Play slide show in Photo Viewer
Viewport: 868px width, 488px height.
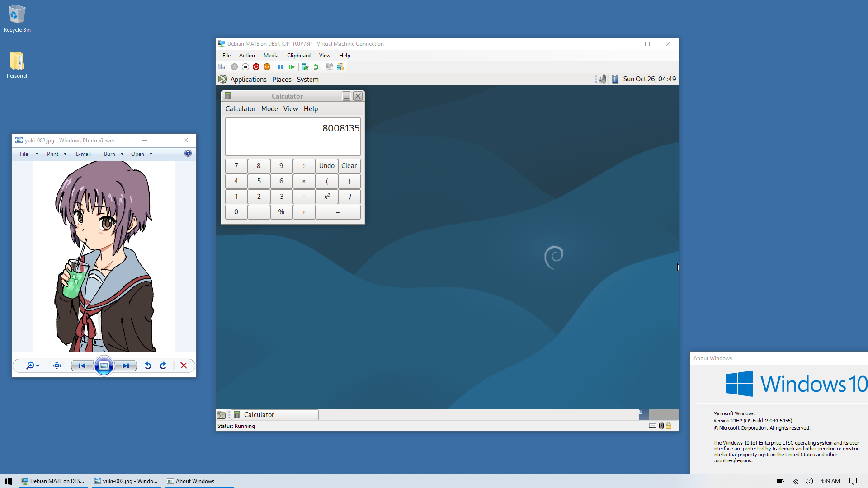[104, 366]
